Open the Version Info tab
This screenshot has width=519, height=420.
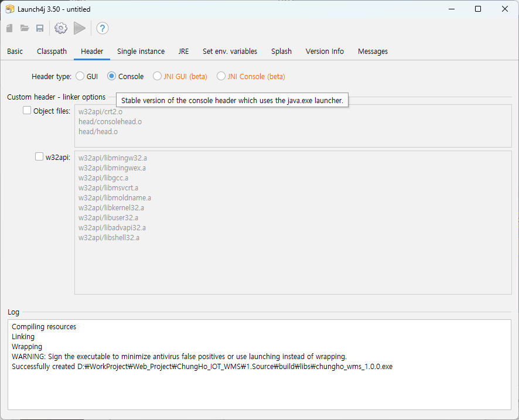tap(325, 52)
